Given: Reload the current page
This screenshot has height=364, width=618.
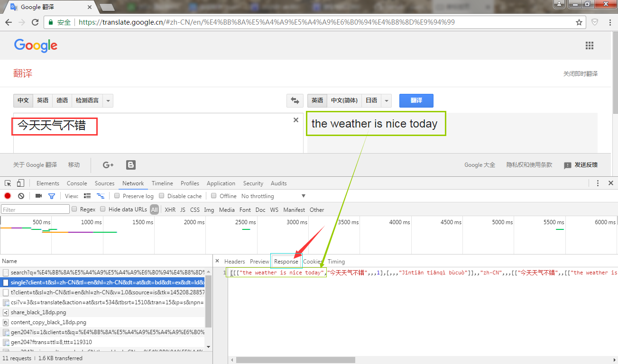Looking at the screenshot, I should point(35,22).
